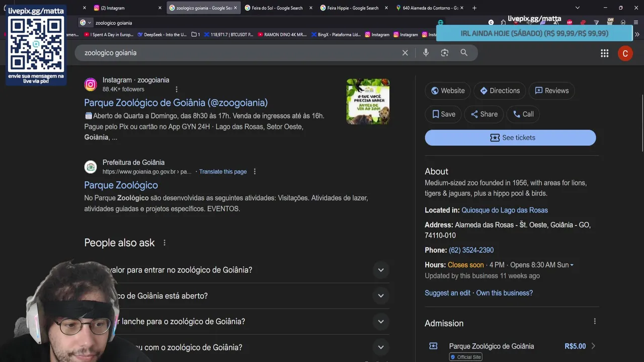Viewport: 644px width, 362px height.
Task: Open the search engine selector dropdown in the address bar
Action: pyautogui.click(x=86, y=23)
